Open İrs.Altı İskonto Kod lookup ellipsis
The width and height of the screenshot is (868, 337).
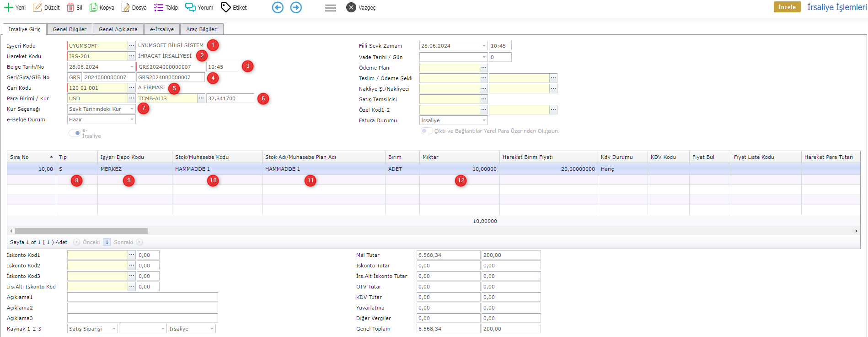pyautogui.click(x=132, y=286)
